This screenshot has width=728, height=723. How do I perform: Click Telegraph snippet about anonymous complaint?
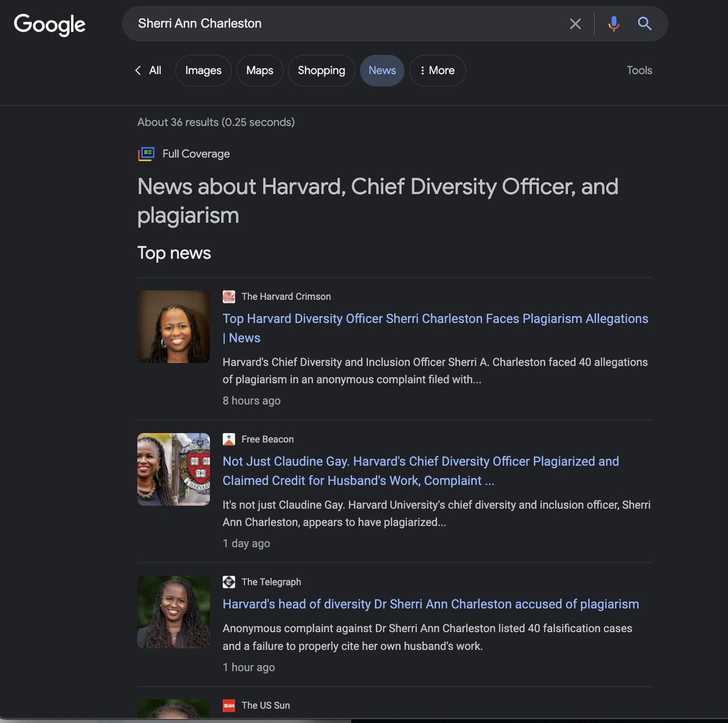(428, 637)
